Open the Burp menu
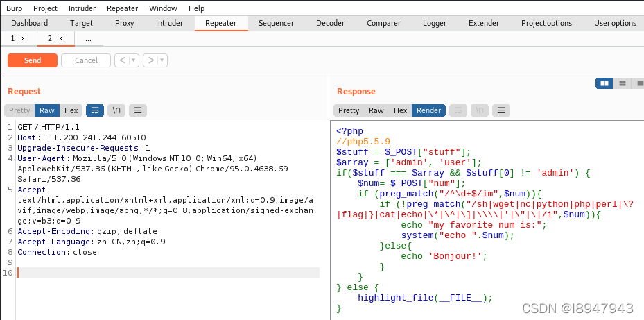The image size is (644, 320). pyautogui.click(x=15, y=8)
